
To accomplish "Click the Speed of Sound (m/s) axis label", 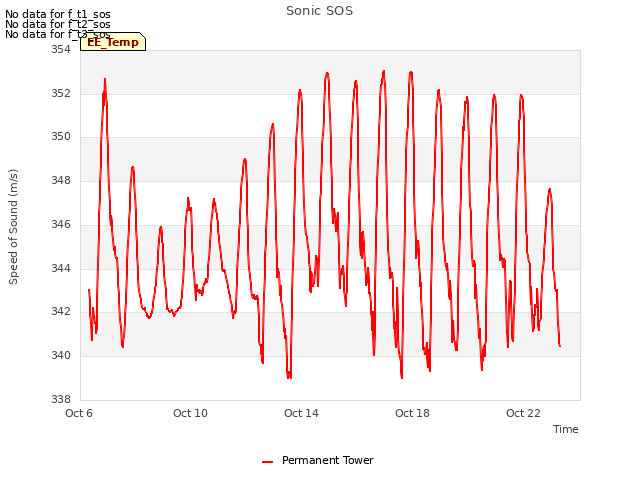I will point(13,227).
